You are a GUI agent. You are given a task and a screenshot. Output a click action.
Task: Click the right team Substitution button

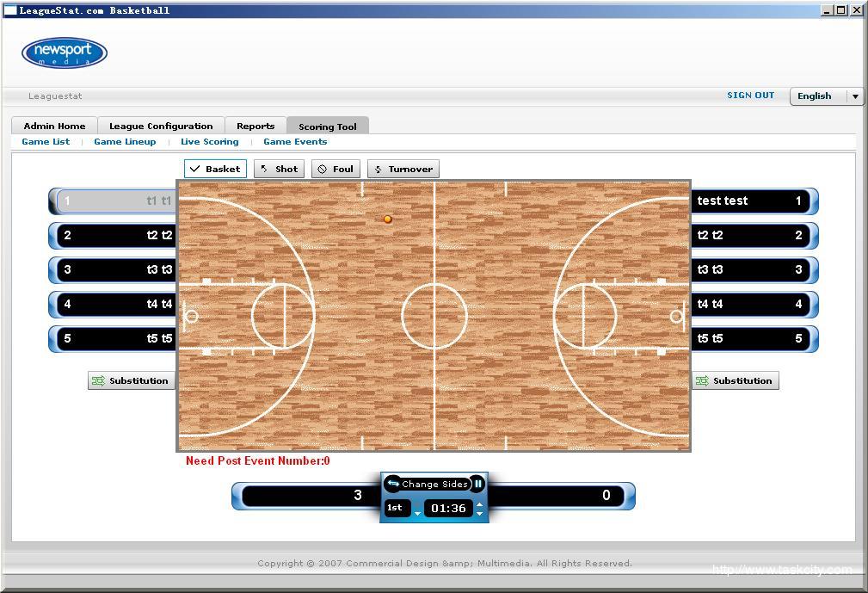coord(735,380)
